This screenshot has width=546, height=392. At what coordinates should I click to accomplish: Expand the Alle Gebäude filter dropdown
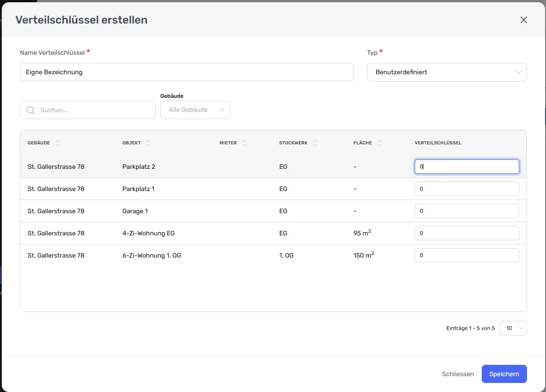[195, 110]
